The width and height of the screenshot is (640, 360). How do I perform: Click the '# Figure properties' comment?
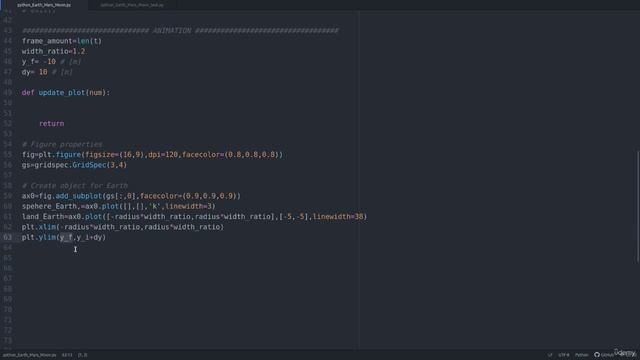[x=62, y=144]
